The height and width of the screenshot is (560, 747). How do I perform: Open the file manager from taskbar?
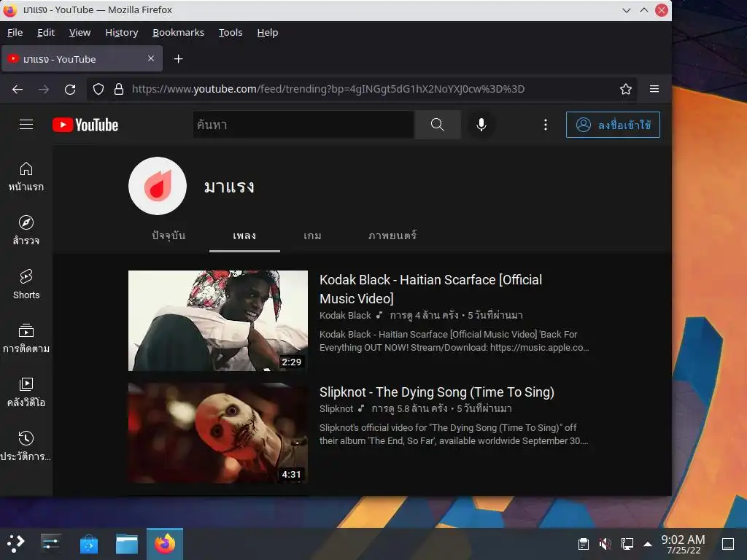(127, 543)
